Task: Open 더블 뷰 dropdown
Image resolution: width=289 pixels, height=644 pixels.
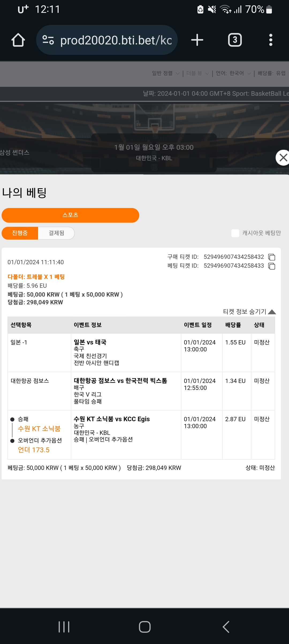Action: pyautogui.click(x=198, y=73)
